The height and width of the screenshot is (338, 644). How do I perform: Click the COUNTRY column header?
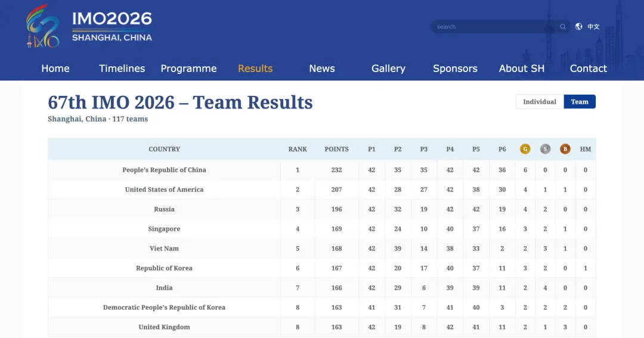coord(165,149)
